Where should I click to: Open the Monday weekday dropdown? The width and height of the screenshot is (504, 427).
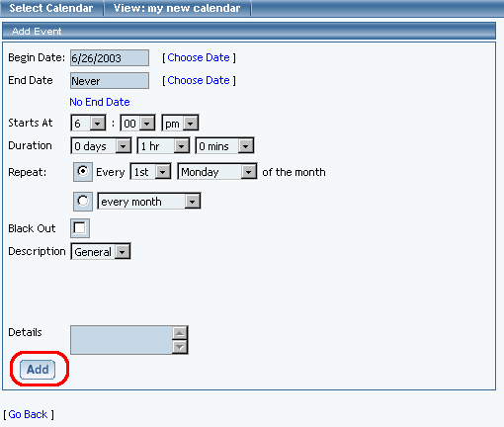217,171
